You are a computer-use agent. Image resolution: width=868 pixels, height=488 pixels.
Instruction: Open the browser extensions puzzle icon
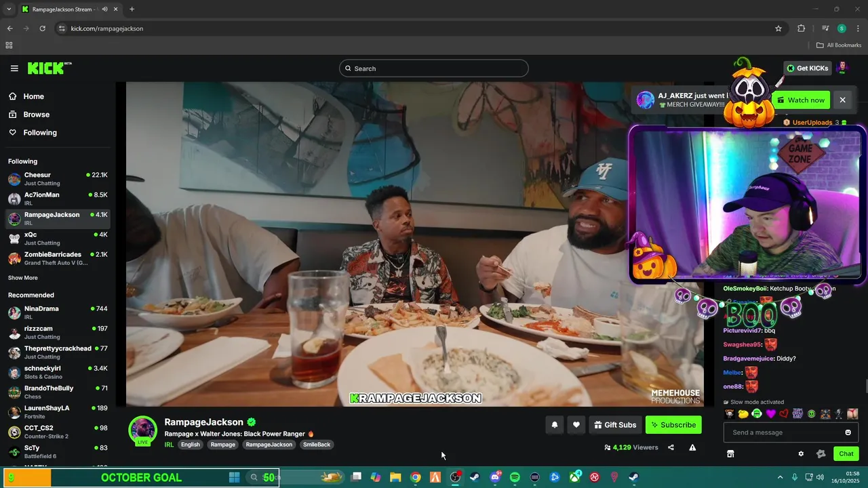pyautogui.click(x=801, y=28)
